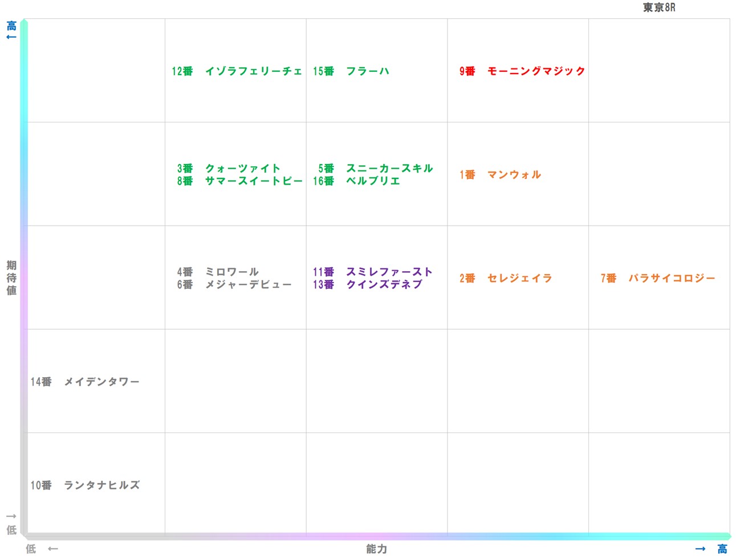Click the パラサイコロジー label

673,278
